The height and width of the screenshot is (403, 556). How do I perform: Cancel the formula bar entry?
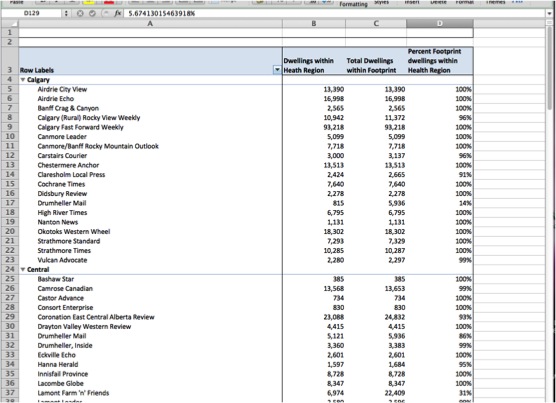click(x=80, y=13)
